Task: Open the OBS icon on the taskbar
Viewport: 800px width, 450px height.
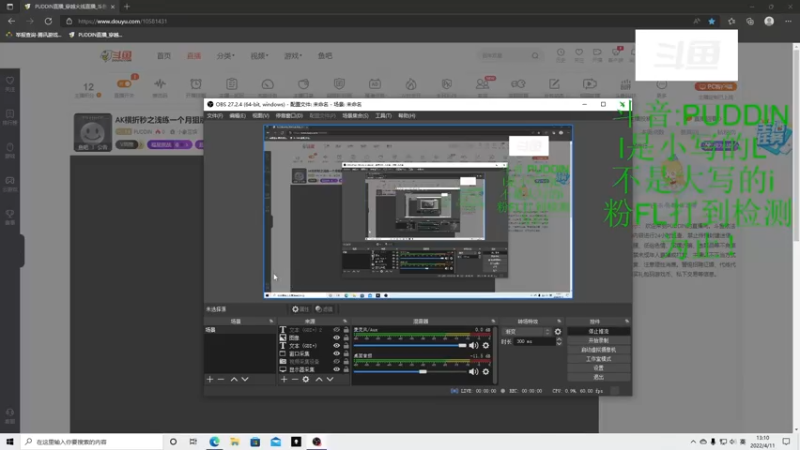Action: pyautogui.click(x=317, y=442)
